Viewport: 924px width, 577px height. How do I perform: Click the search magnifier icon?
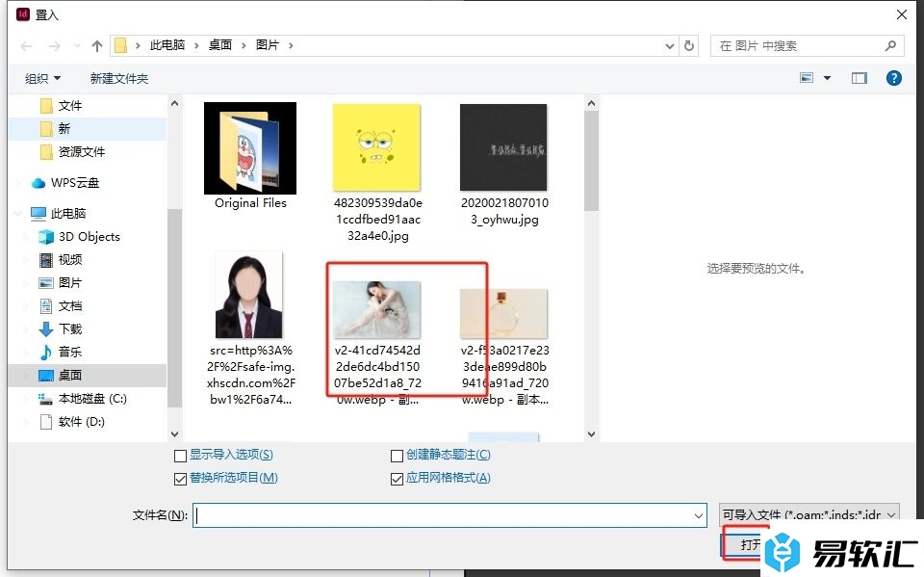tap(890, 45)
